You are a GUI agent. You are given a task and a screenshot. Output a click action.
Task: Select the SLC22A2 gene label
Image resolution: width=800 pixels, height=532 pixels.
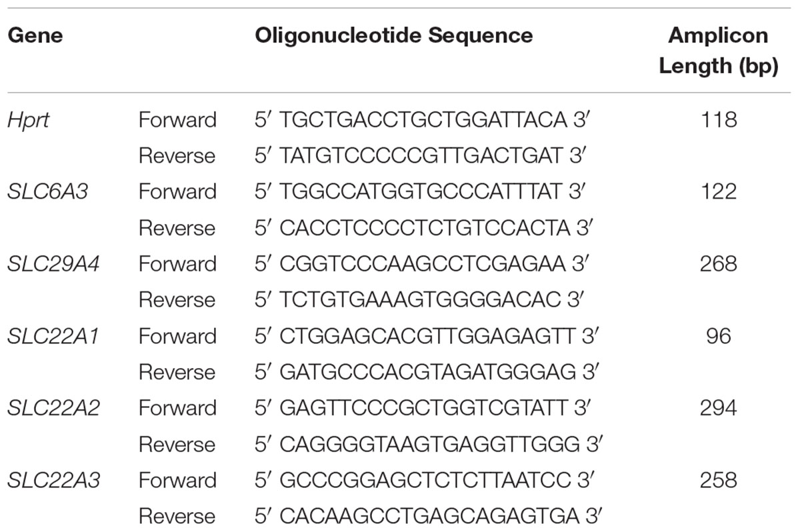pos(54,408)
